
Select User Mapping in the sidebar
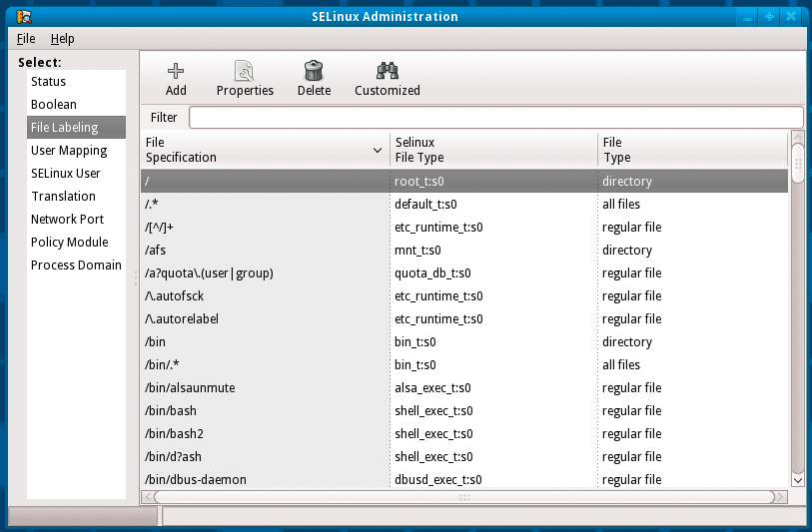click(76, 150)
